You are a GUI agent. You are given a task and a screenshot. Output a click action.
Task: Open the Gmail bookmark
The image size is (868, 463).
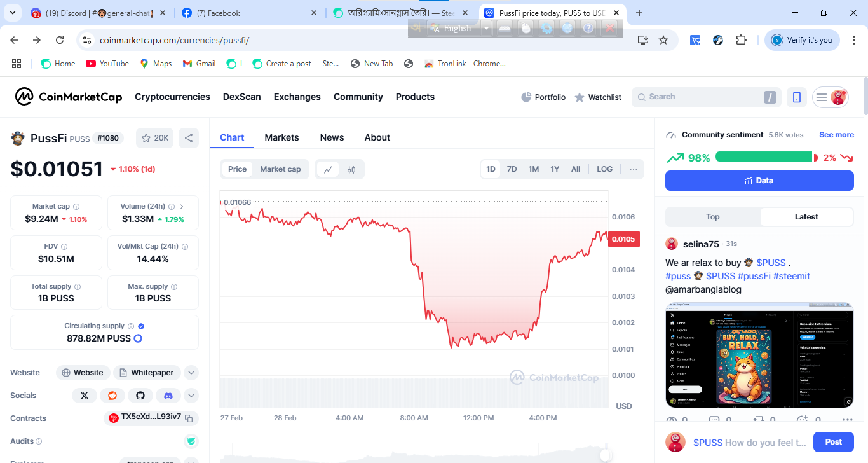(199, 64)
